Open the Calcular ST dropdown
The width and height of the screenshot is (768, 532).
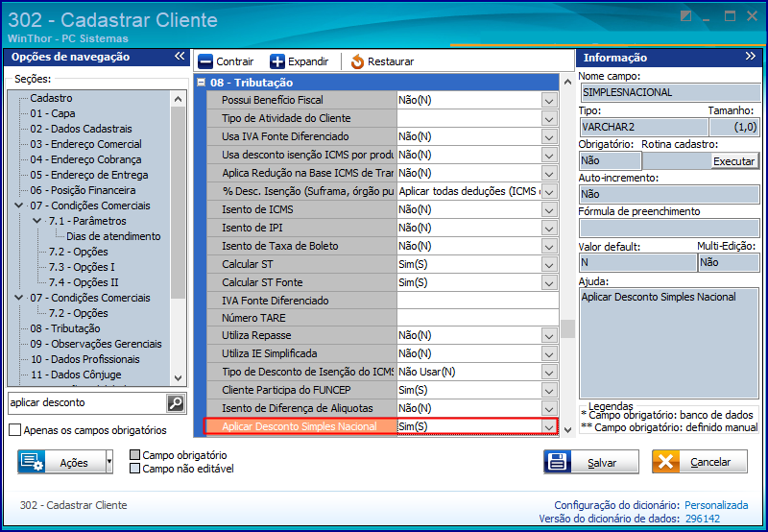coord(549,264)
